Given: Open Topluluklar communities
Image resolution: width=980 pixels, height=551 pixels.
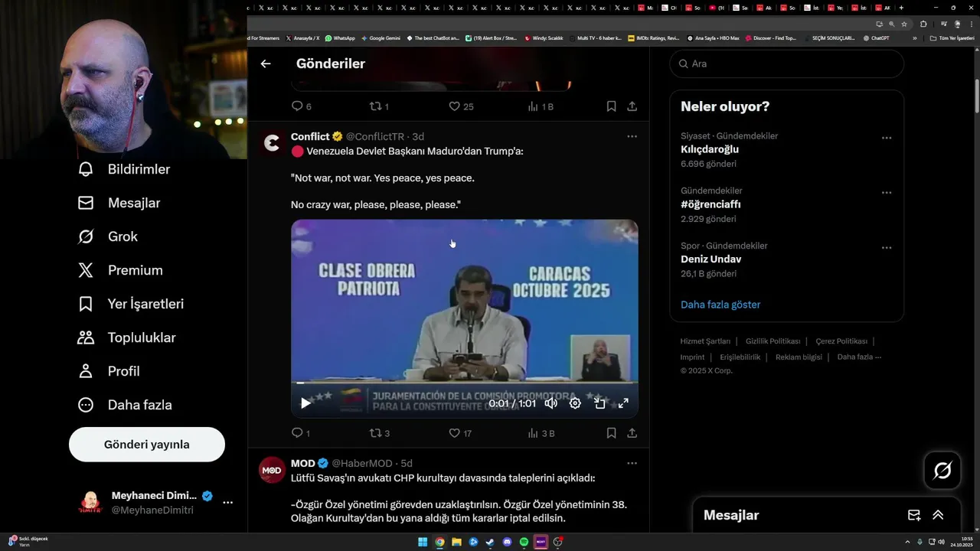Looking at the screenshot, I should coord(127,337).
